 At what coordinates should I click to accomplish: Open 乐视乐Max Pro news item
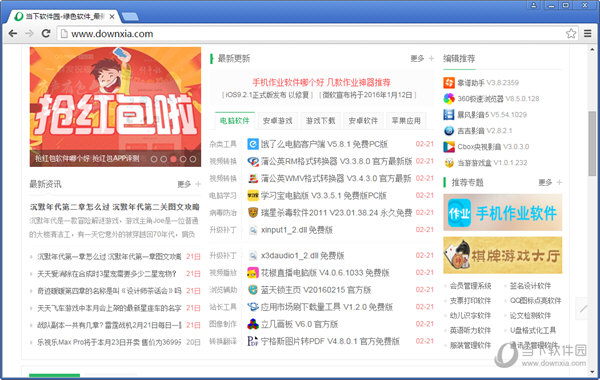coord(109,342)
